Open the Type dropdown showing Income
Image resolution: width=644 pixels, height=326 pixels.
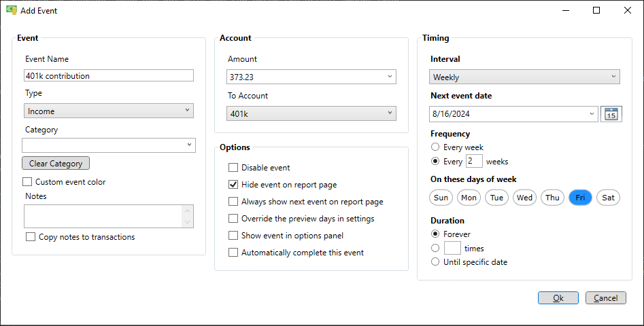tap(109, 111)
